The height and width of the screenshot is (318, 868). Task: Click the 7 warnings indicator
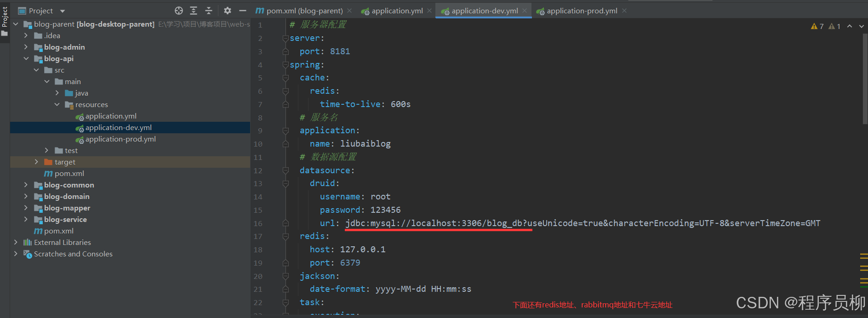(817, 26)
